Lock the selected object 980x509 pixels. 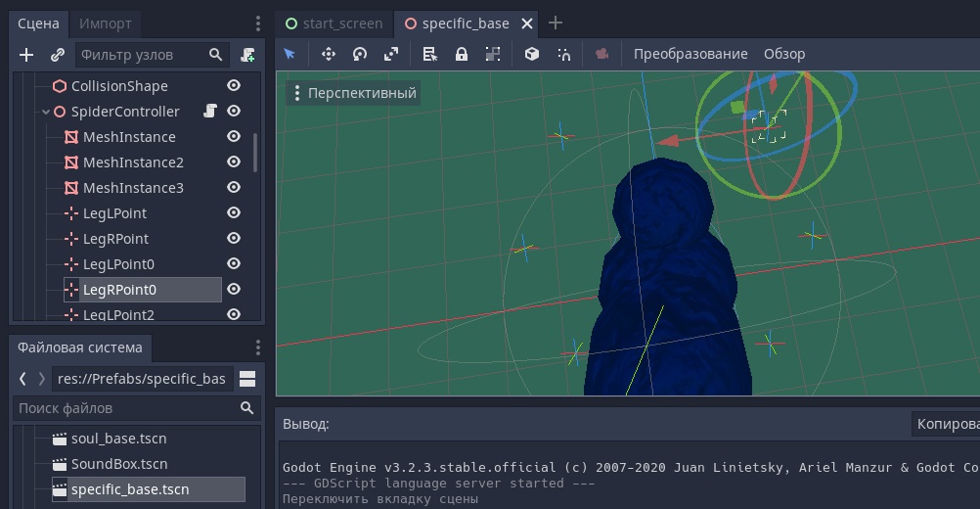462,54
